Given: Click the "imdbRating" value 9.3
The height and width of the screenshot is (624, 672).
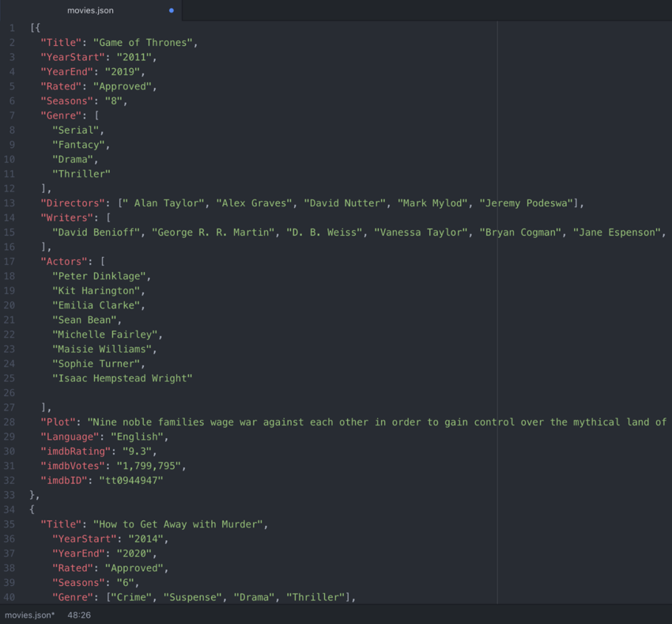Looking at the screenshot, I should (x=137, y=451).
